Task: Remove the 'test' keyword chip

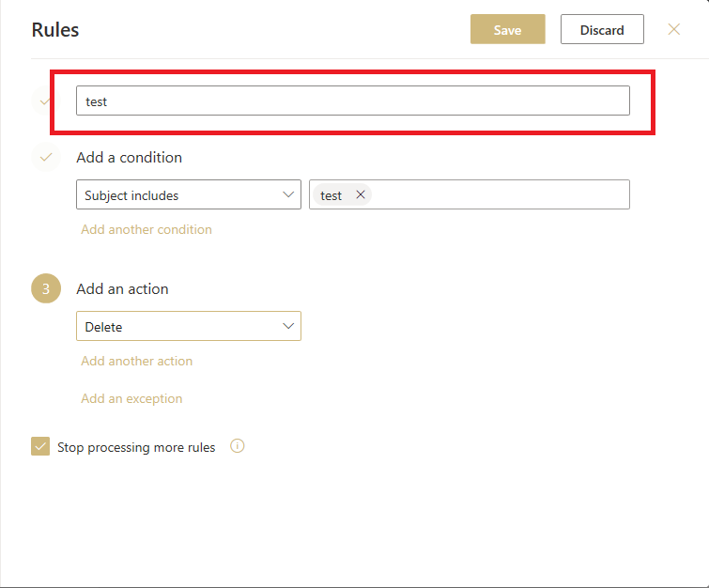Action: click(x=361, y=194)
